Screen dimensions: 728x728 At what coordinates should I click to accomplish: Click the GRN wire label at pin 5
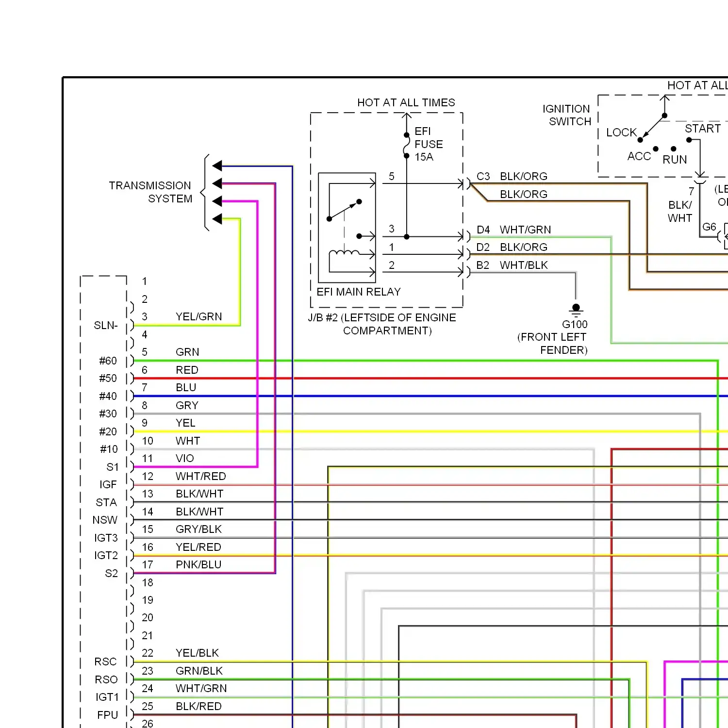pyautogui.click(x=187, y=352)
